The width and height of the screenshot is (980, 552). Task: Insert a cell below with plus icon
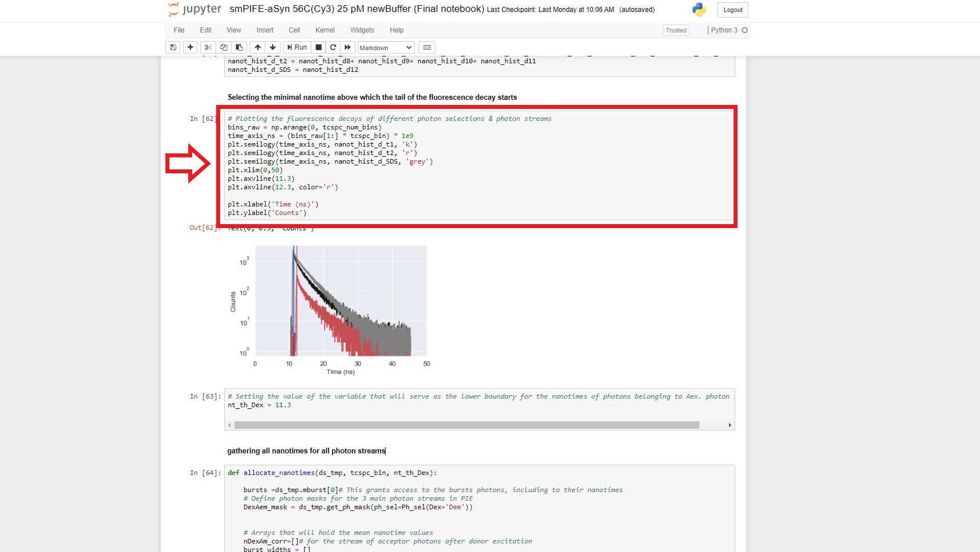tap(191, 47)
